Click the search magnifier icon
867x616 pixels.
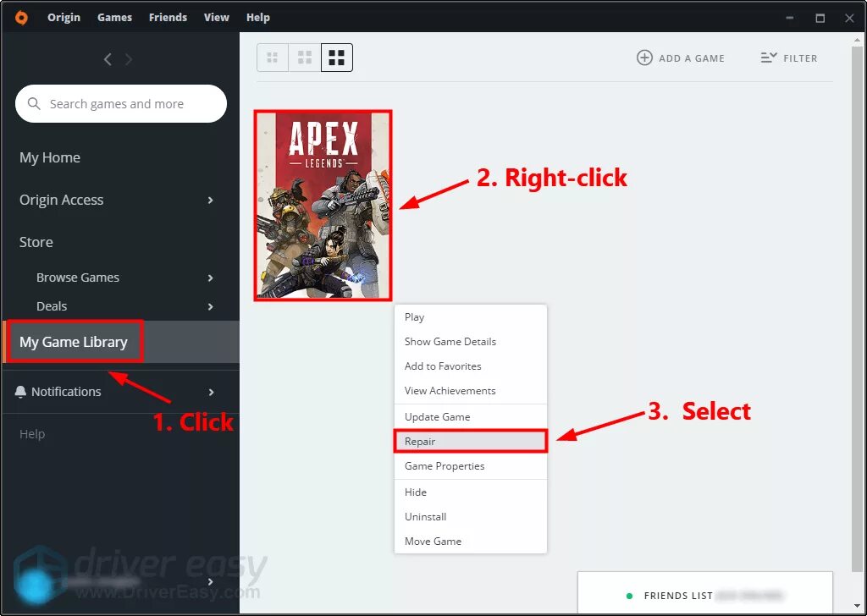coord(34,104)
